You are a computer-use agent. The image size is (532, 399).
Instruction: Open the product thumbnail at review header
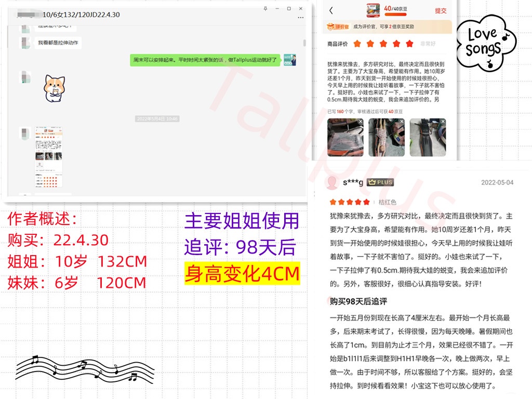click(x=371, y=9)
